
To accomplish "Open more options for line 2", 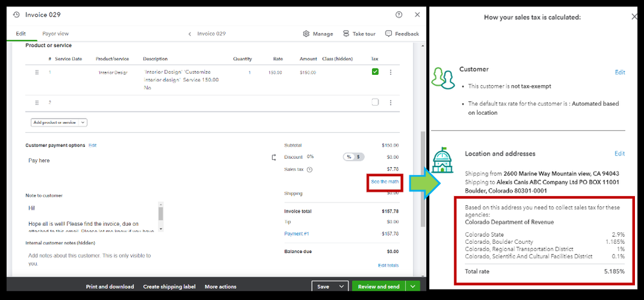I will click(391, 103).
